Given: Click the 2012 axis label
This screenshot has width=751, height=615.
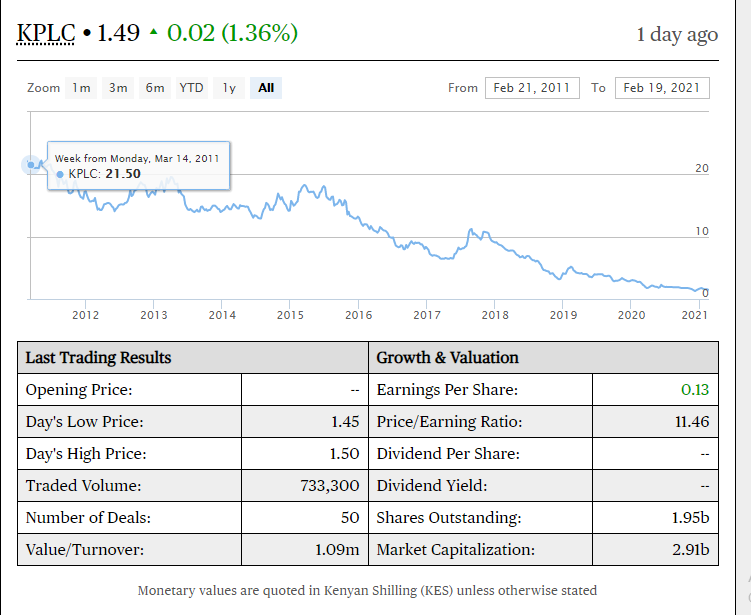Looking at the screenshot, I should (x=85, y=315).
